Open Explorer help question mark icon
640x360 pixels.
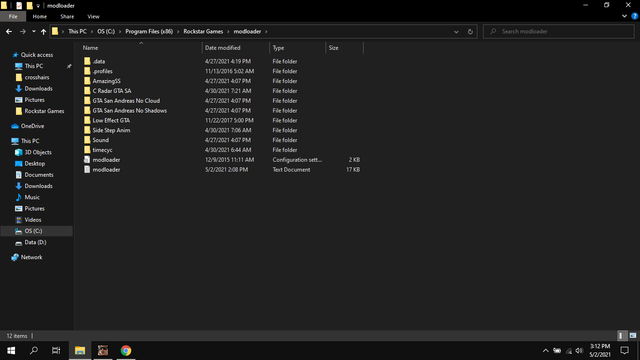point(635,16)
